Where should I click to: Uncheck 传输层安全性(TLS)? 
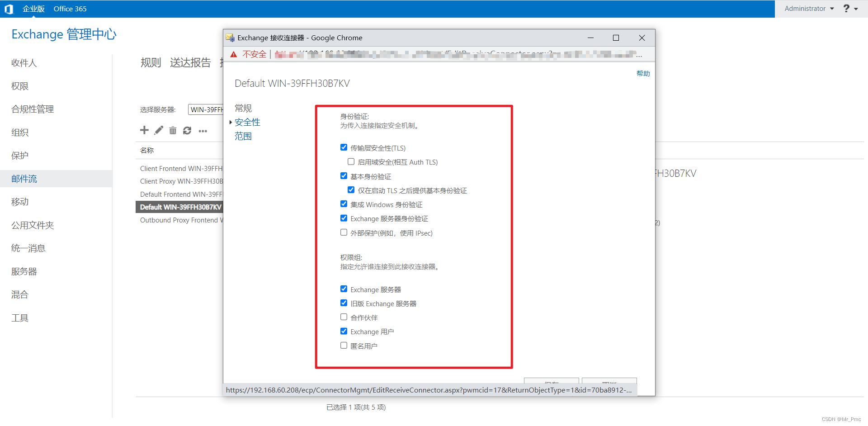click(x=344, y=147)
